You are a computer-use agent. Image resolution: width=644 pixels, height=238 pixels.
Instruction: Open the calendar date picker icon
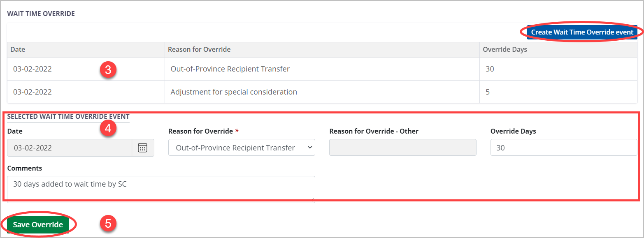coord(143,148)
